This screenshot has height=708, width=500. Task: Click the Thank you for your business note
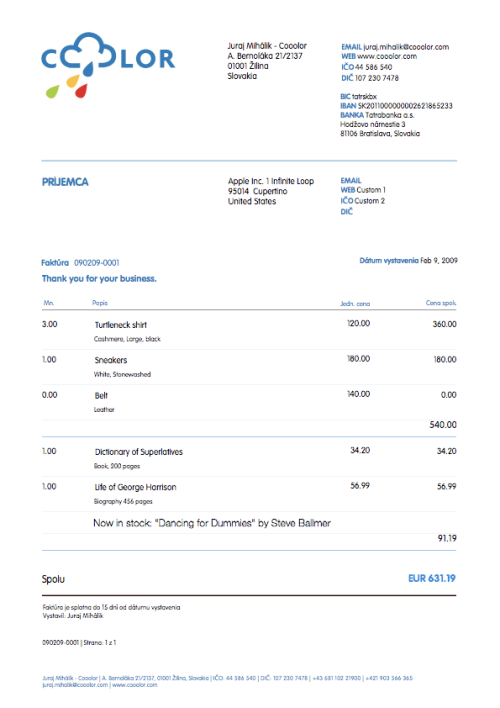click(x=99, y=279)
